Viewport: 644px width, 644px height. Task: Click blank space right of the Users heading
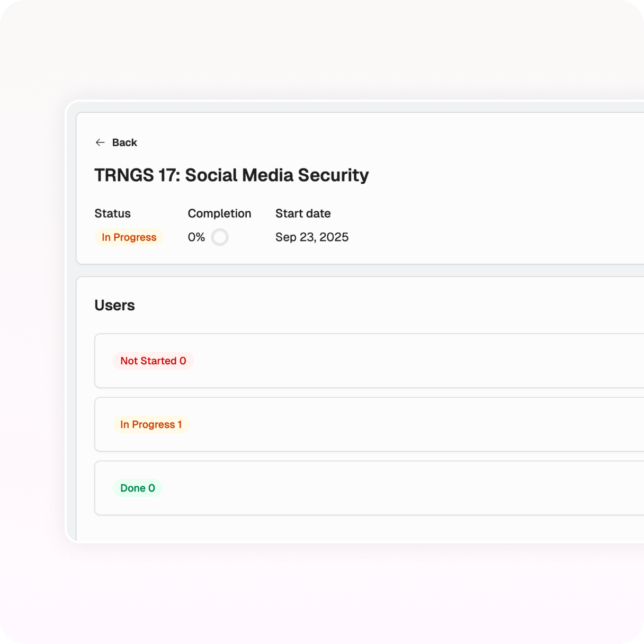[x=371, y=306]
